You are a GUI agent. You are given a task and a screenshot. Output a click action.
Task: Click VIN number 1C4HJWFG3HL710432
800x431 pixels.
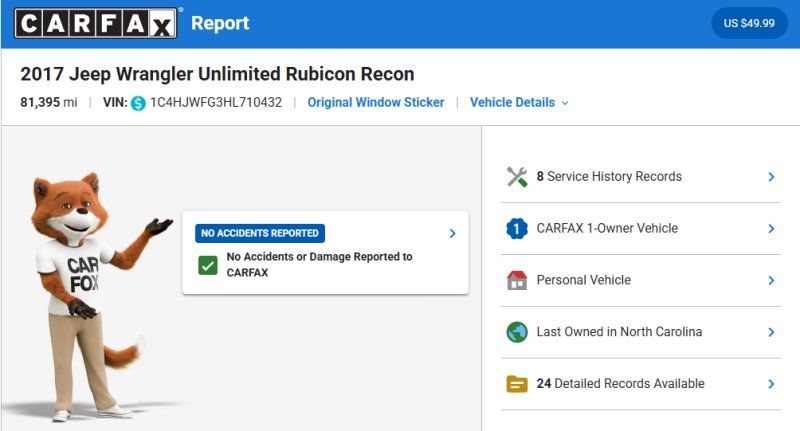(216, 103)
